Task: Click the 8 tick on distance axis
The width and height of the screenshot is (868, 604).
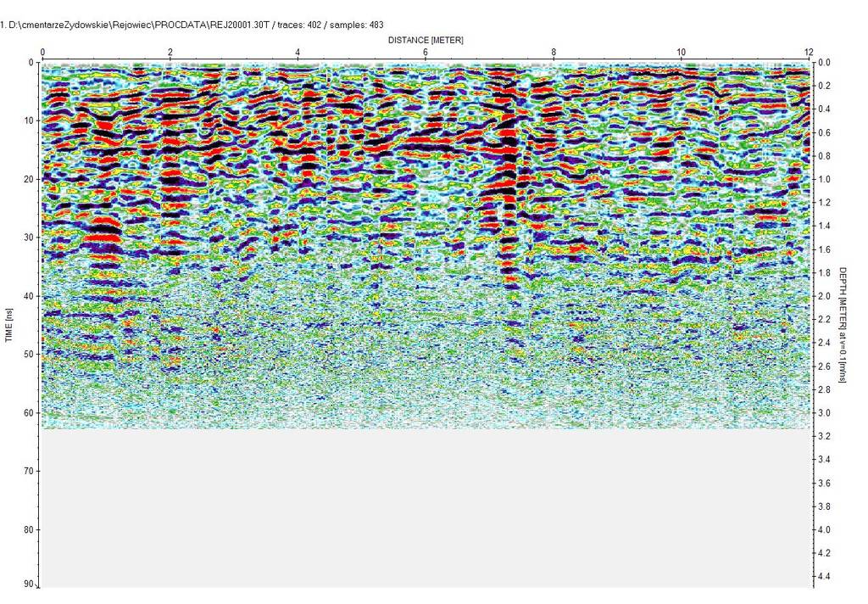Action: [554, 53]
